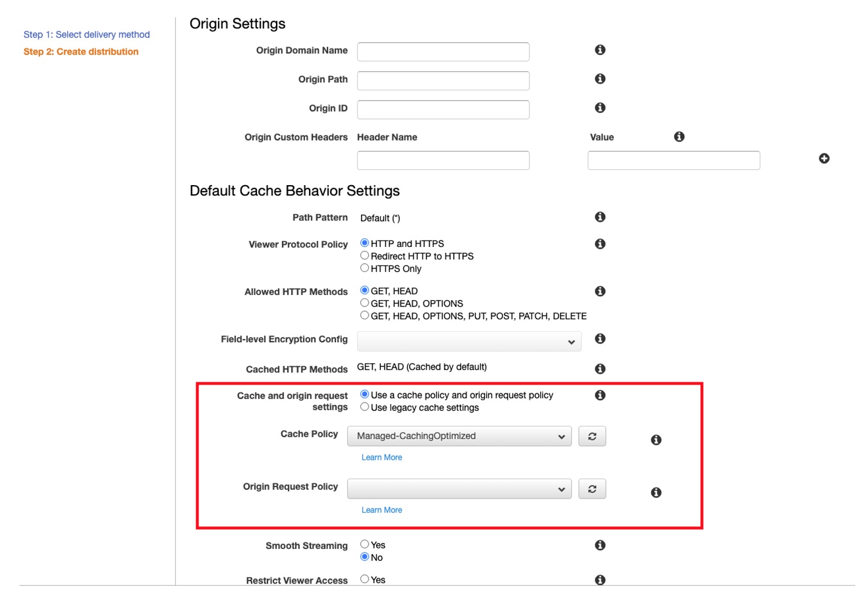Select Use a cache policy and origin request policy
Viewport: 868px width, 598px height.
click(x=365, y=394)
